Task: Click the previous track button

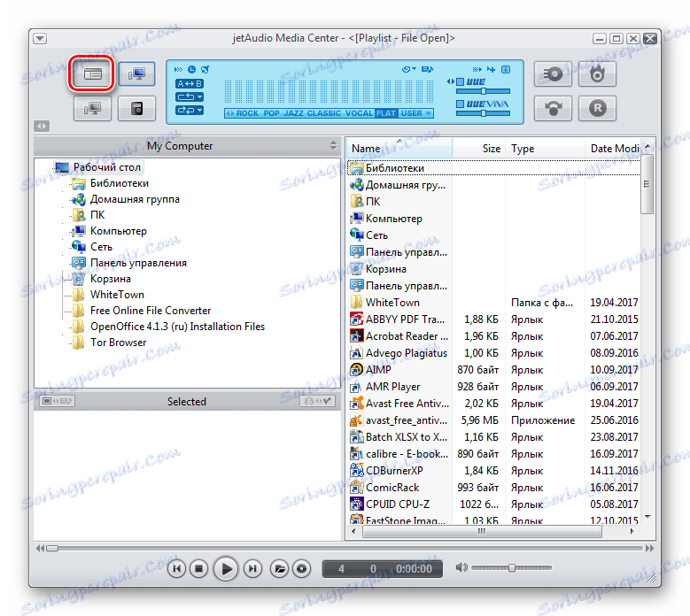Action: pyautogui.click(x=176, y=568)
